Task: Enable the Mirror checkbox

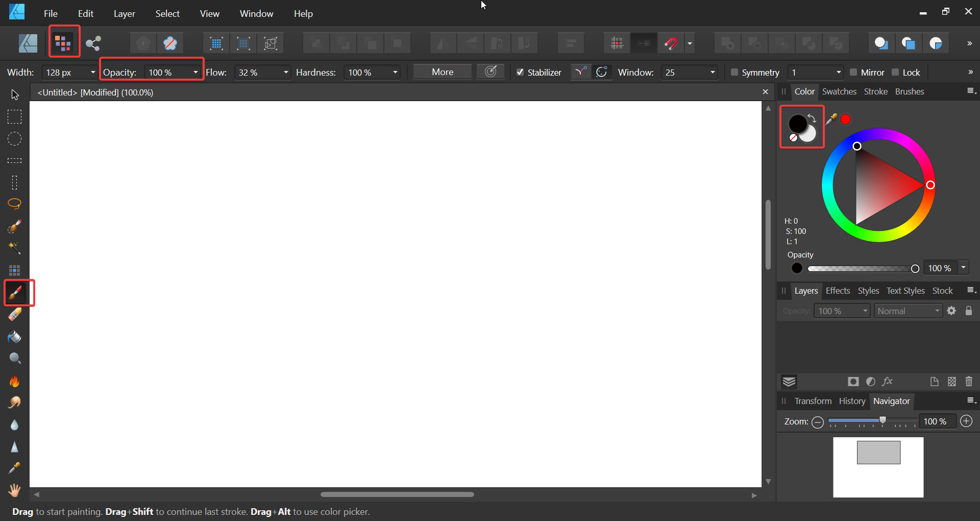Action: coord(853,72)
